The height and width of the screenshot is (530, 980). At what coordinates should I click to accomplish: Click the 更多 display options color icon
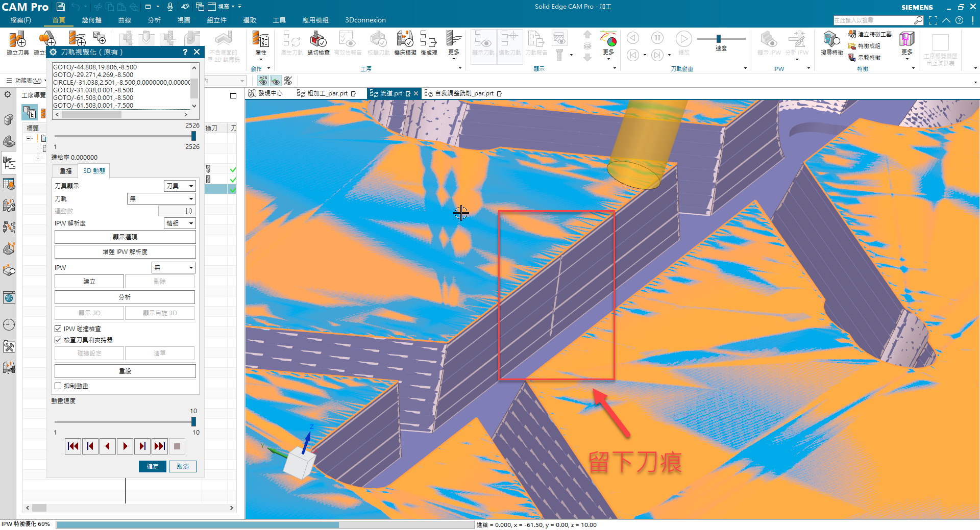pyautogui.click(x=608, y=40)
